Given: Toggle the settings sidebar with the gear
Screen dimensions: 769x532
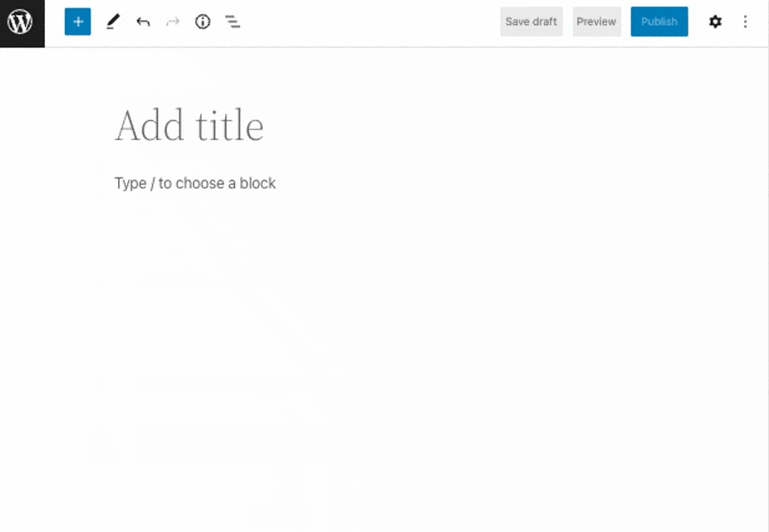Looking at the screenshot, I should [715, 22].
